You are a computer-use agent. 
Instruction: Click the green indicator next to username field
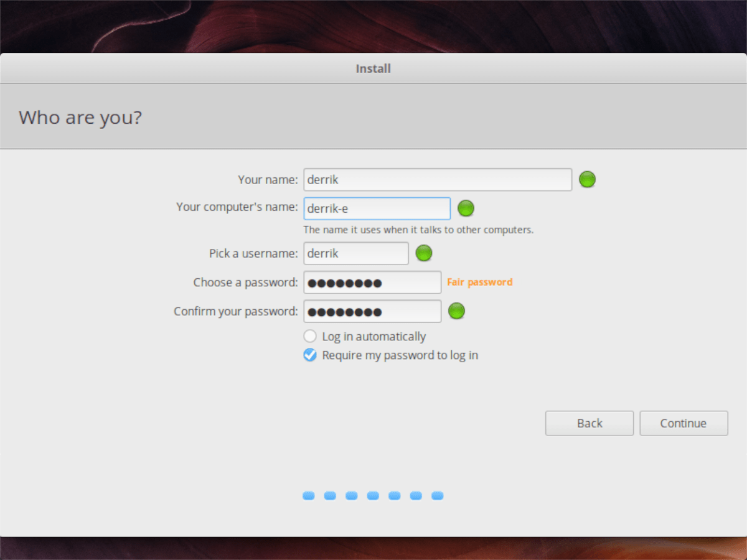tap(424, 253)
